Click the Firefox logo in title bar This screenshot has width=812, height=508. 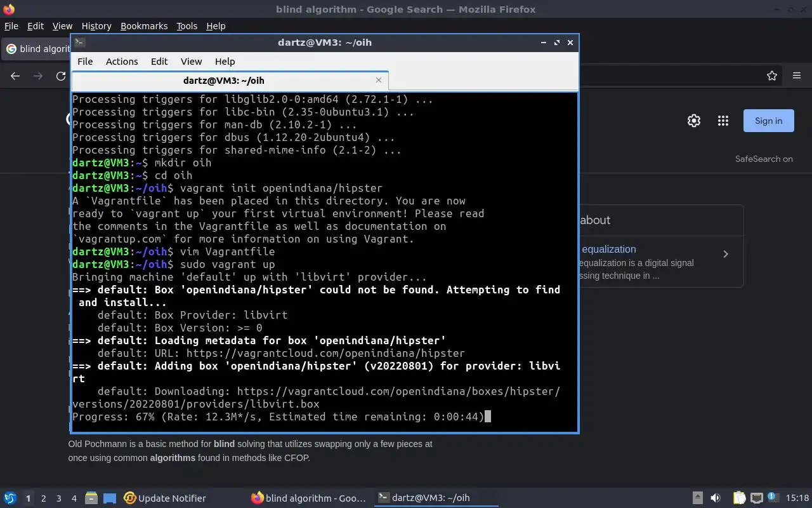[x=9, y=10]
